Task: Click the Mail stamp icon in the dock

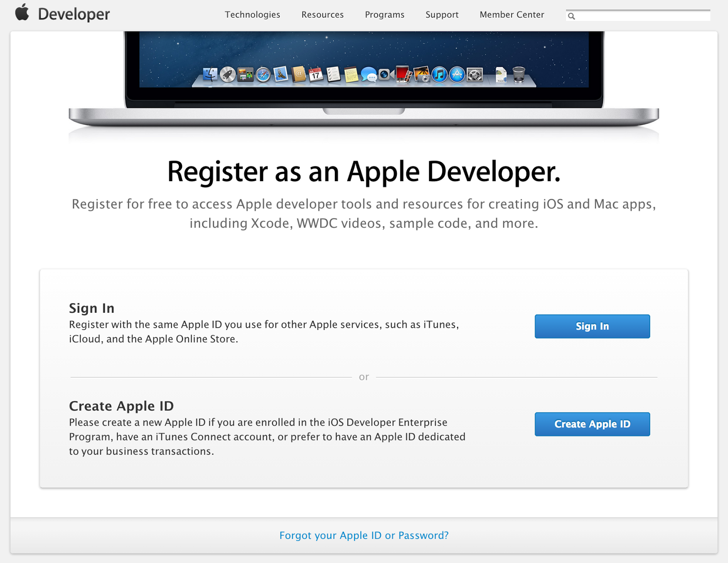Action: point(281,74)
